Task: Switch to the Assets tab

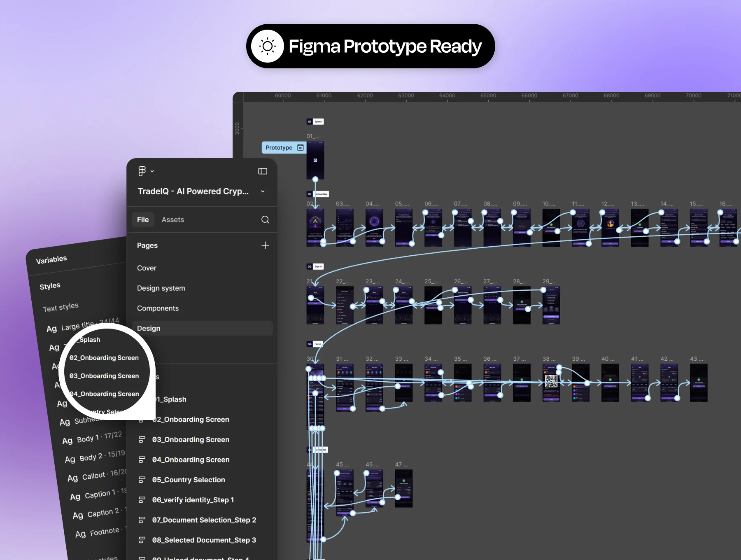Action: coord(173,220)
